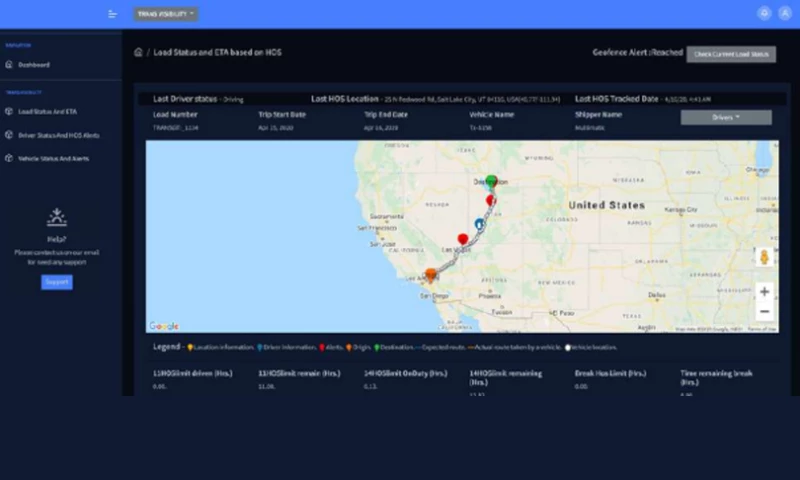This screenshot has height=480, width=800.
Task: Click the Vehicle Name value
Action: pos(480,128)
